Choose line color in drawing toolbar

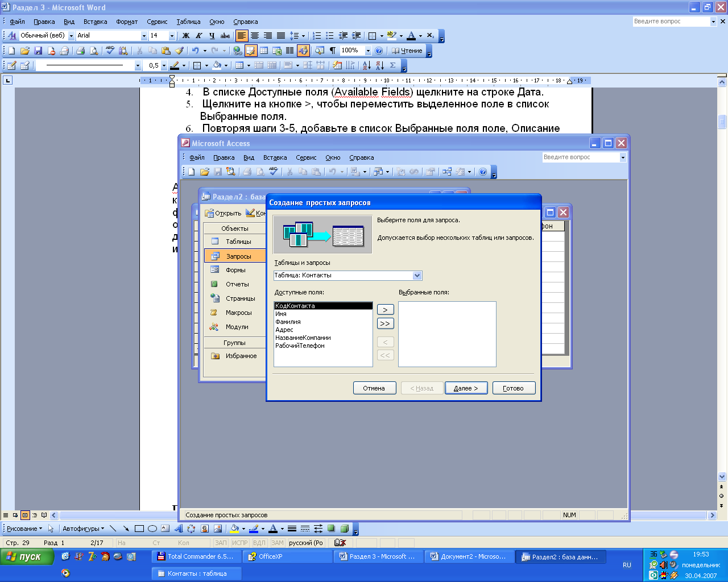(x=254, y=529)
